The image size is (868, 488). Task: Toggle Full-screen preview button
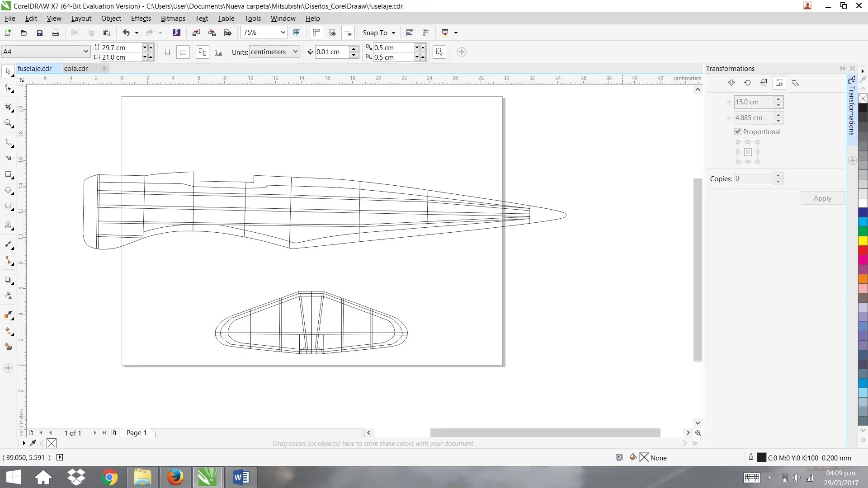pos(297,33)
